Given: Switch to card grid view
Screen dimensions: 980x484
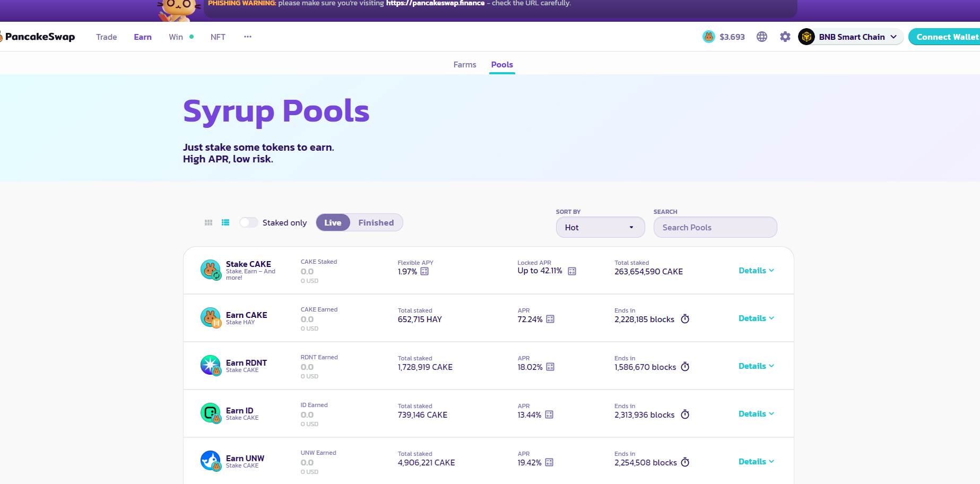Looking at the screenshot, I should [209, 223].
